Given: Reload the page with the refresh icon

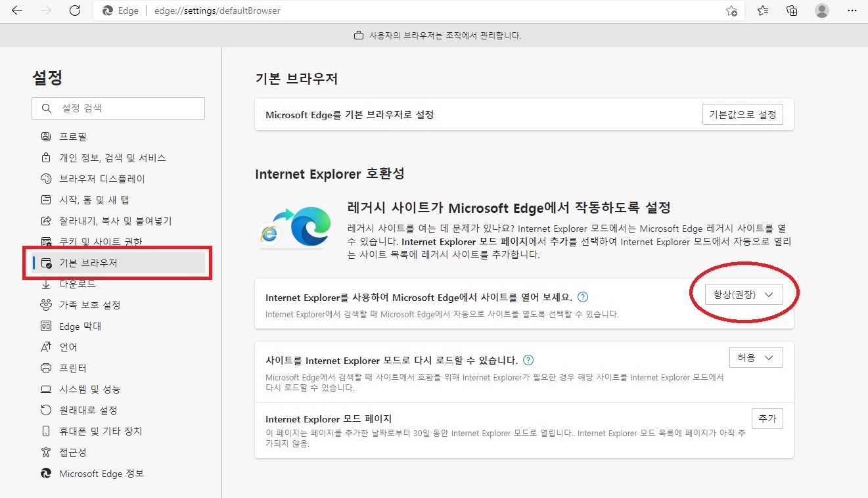Looking at the screenshot, I should (74, 11).
